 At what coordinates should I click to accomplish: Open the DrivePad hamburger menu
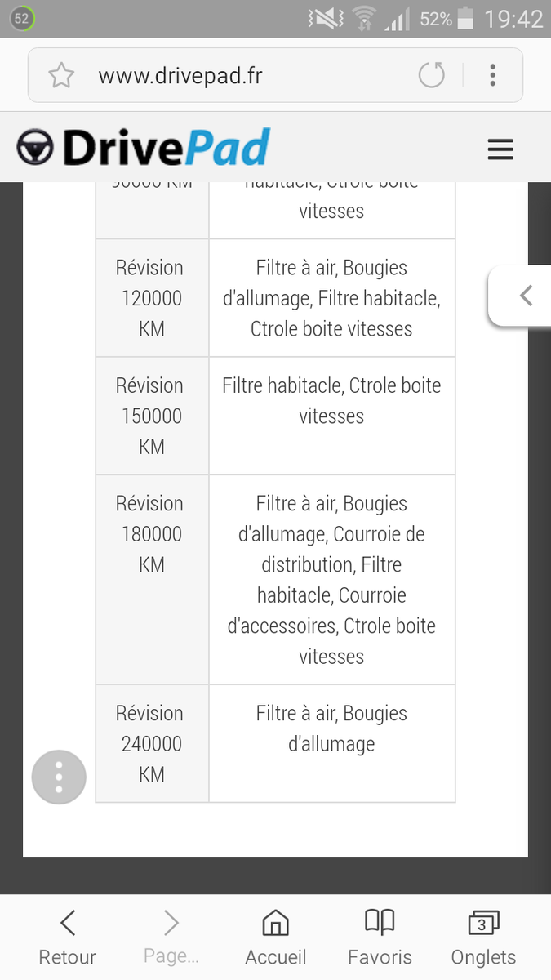[x=500, y=149]
